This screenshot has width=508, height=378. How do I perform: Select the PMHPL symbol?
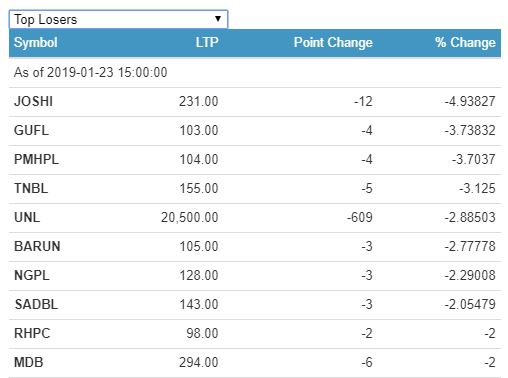pos(36,159)
